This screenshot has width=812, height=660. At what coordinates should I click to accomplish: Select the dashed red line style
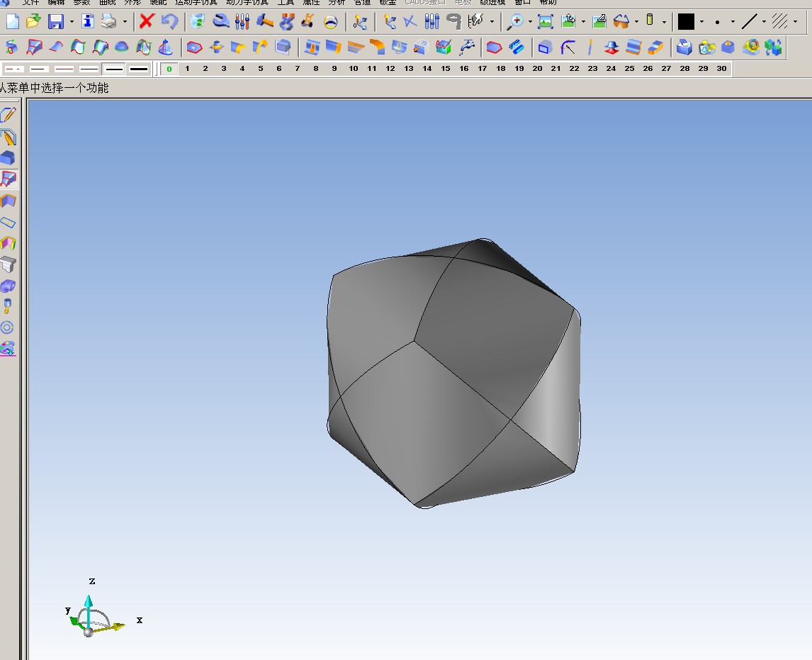click(x=14, y=69)
